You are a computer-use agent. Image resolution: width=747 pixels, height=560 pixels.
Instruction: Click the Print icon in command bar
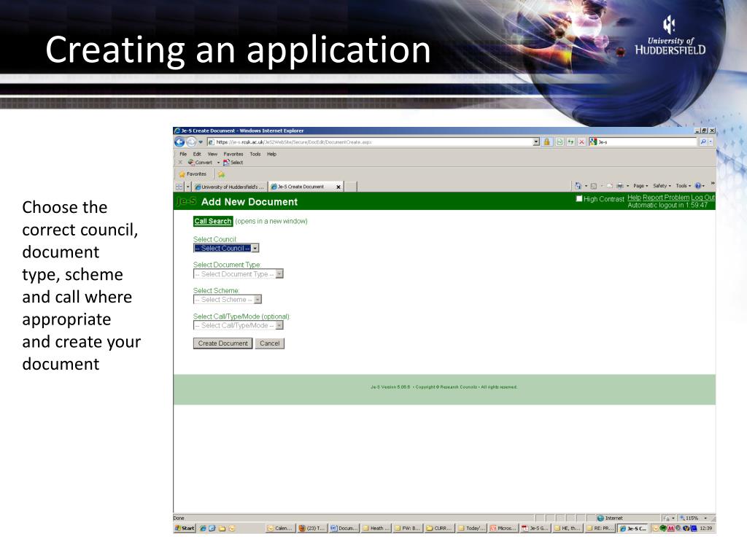point(620,186)
